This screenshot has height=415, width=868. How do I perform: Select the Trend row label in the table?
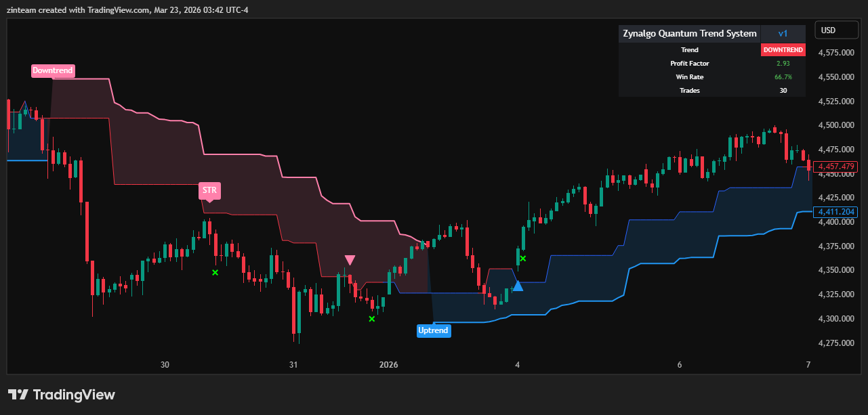click(x=690, y=49)
